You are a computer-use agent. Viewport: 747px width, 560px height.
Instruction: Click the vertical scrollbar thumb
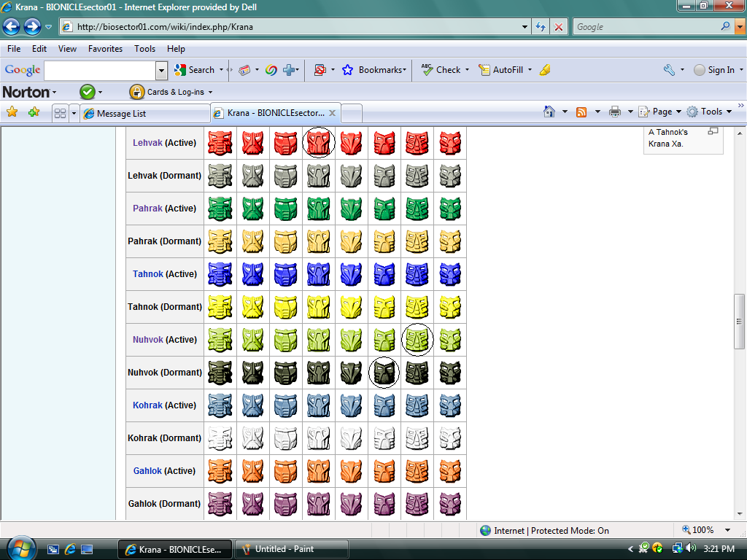pos(740,322)
